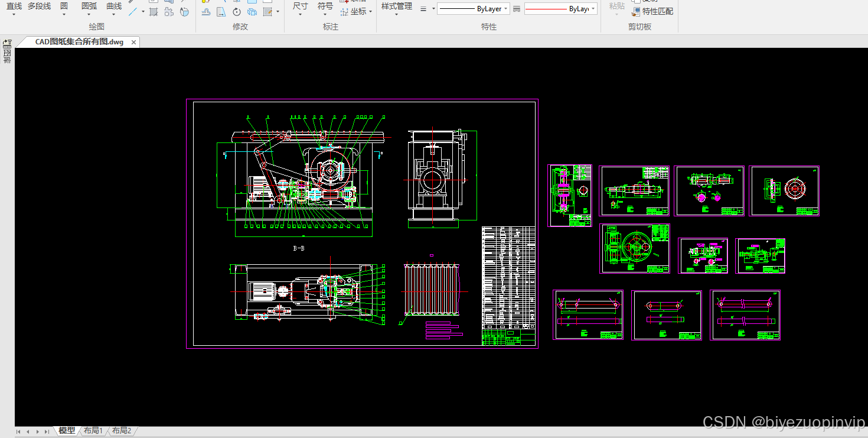Switch to the 布局1 layout tab
This screenshot has width=868, height=438.
point(93,431)
